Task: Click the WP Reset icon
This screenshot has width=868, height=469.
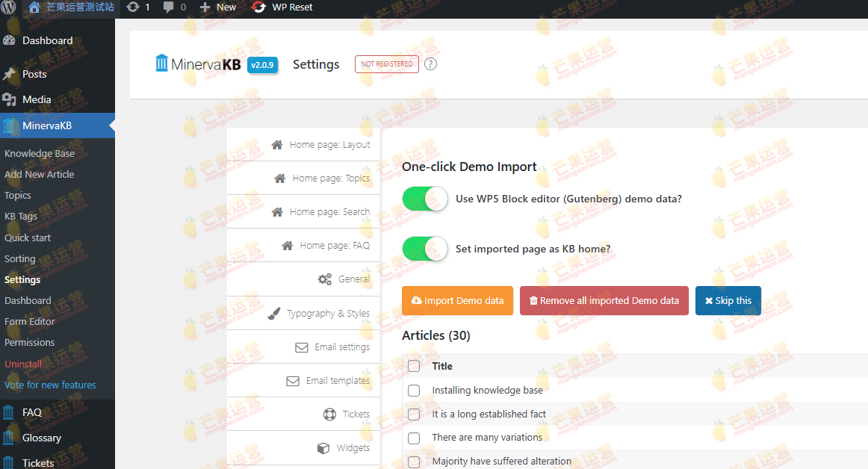Action: [x=258, y=7]
